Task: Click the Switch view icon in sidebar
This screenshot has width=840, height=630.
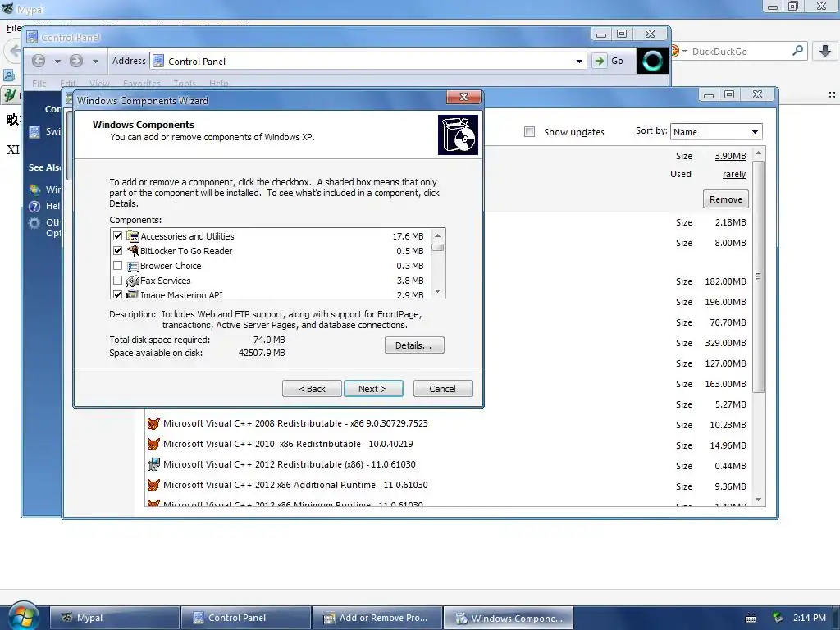Action: tap(34, 132)
